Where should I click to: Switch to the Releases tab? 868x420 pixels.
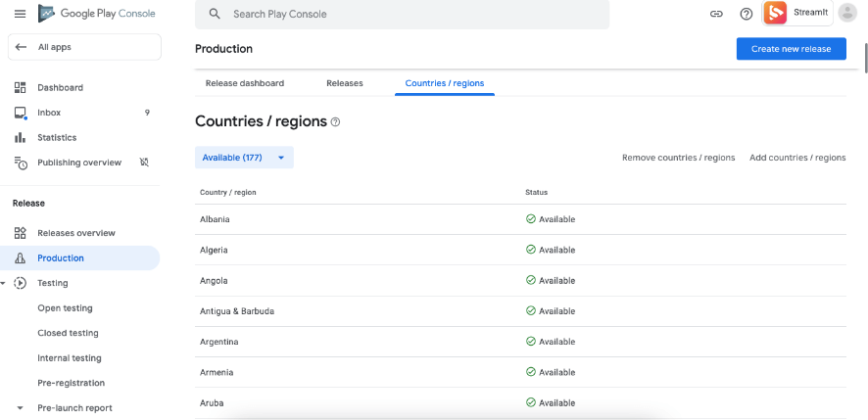click(345, 83)
